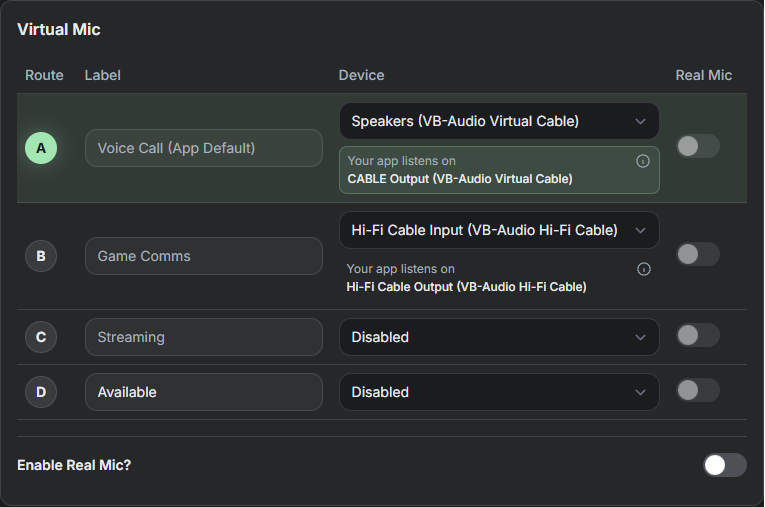Viewport: 765px width, 507px height.
Task: Open Speakers (VB-Audio Virtual Cable) device dropdown
Action: coord(499,121)
